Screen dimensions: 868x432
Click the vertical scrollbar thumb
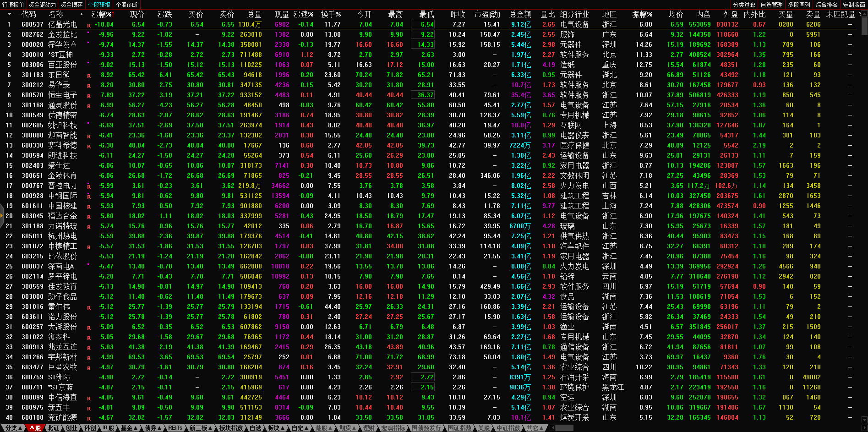pyautogui.click(x=864, y=27)
